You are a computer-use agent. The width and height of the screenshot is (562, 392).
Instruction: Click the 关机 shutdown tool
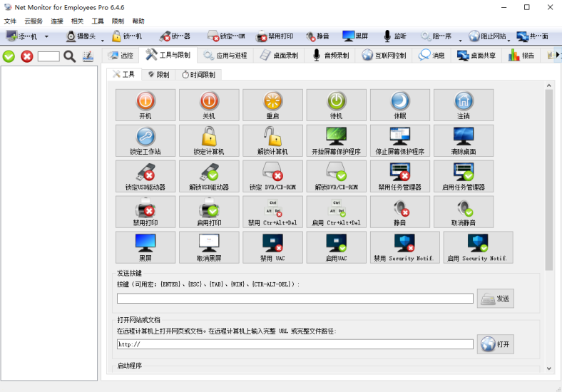click(x=209, y=105)
